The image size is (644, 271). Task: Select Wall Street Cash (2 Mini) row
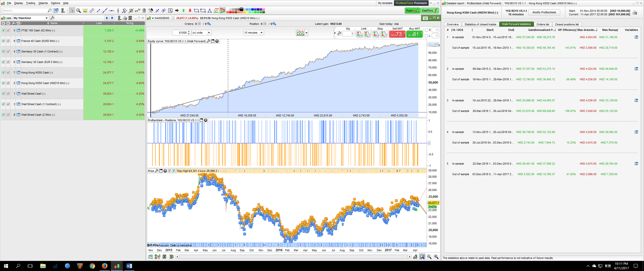[x=73, y=115]
